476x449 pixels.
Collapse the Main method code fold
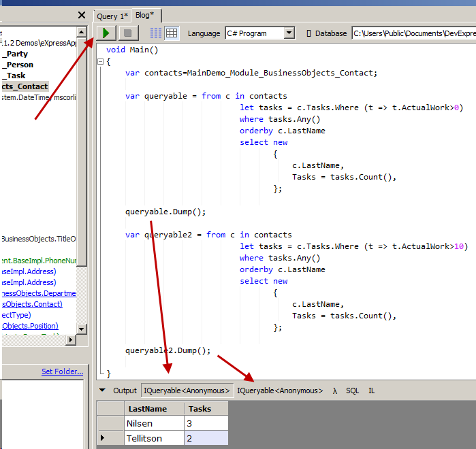pyautogui.click(x=100, y=61)
